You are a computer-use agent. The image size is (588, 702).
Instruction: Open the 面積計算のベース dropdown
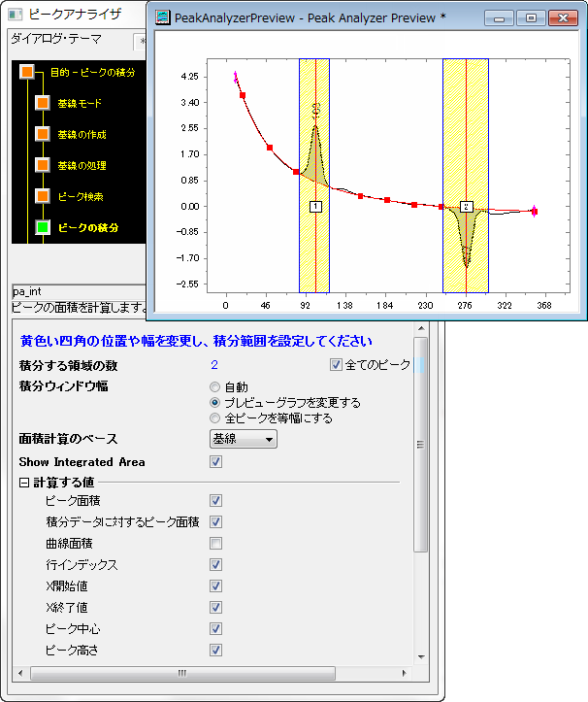click(244, 439)
